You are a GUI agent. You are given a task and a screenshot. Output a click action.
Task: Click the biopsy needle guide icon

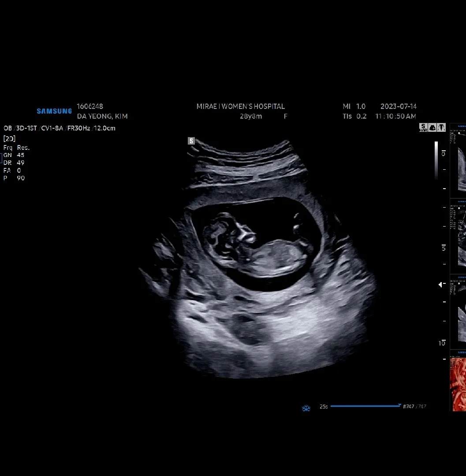click(441, 127)
